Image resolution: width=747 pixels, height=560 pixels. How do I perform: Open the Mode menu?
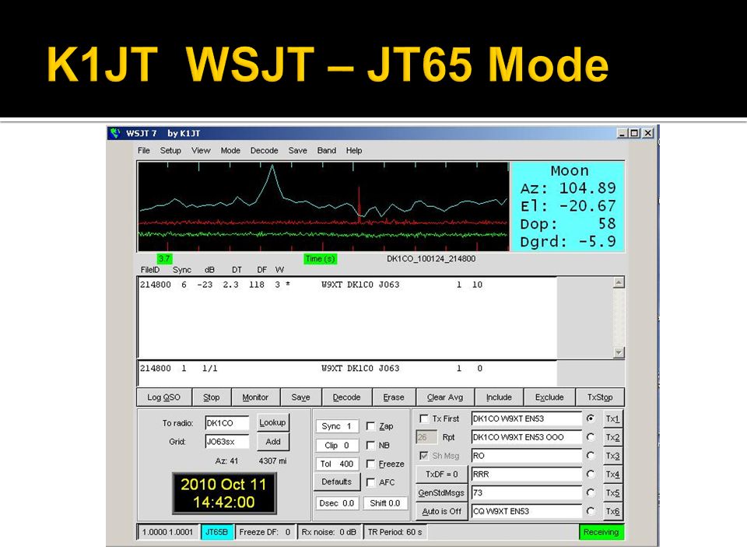[230, 150]
